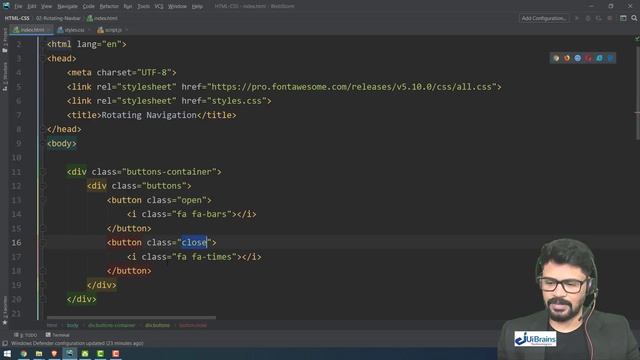This screenshot has height=360, width=640.
Task: Collapse the button close fold marker line 16
Action: (42, 243)
